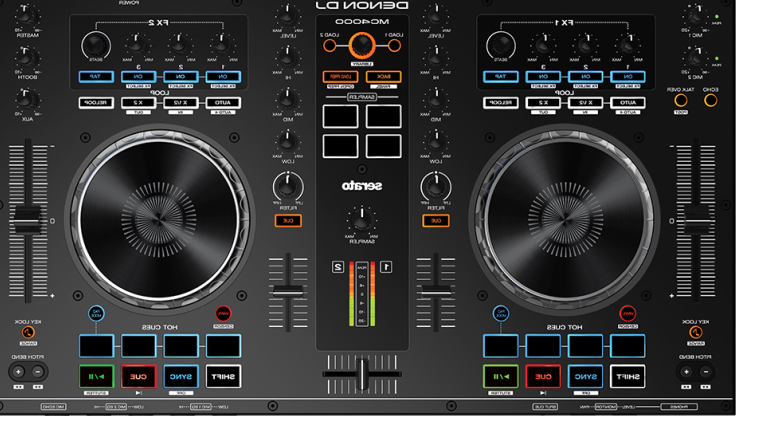
Task: Tap the Play/Pause button on the FX 2 deck
Action: pyautogui.click(x=96, y=377)
